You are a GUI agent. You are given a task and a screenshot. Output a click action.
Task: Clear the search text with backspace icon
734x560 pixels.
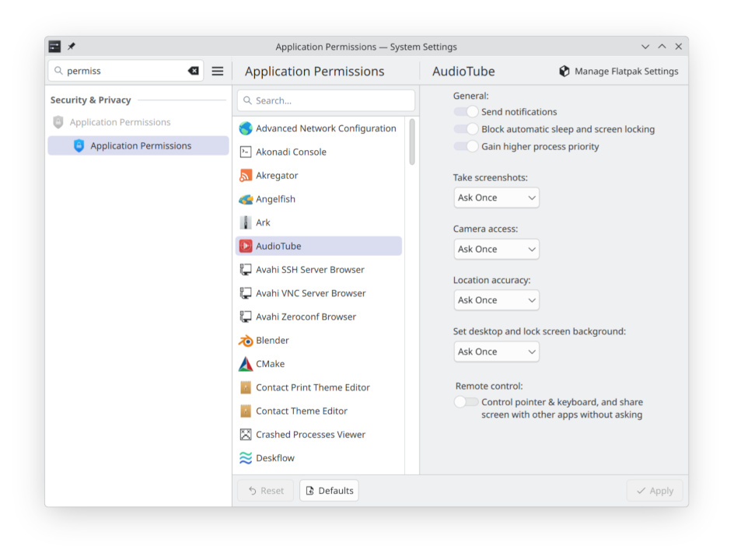coord(194,71)
